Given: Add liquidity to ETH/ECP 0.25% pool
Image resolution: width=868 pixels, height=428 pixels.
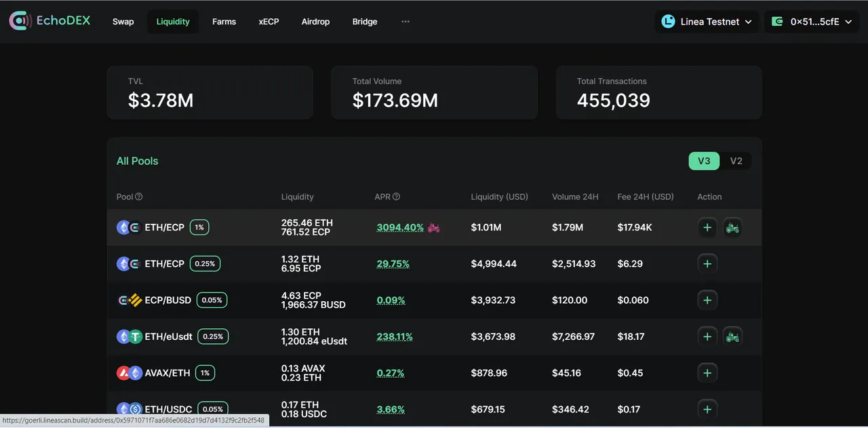Looking at the screenshot, I should click(x=707, y=264).
